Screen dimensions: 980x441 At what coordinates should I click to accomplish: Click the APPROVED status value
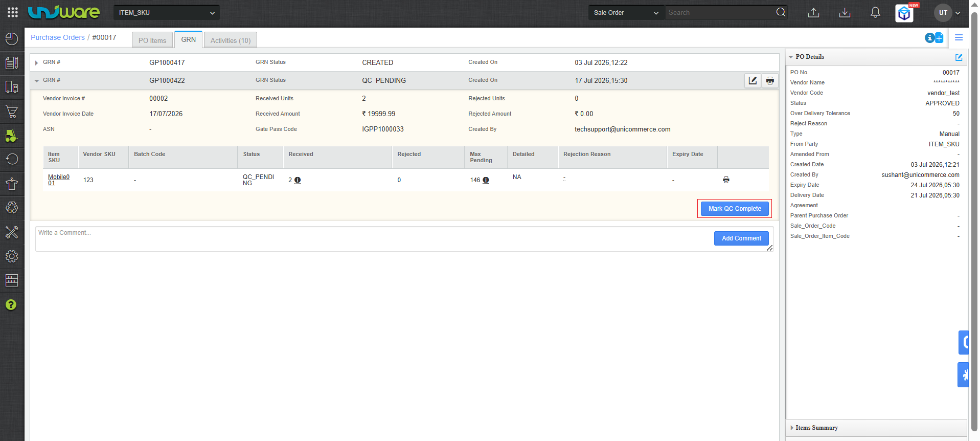pos(942,103)
